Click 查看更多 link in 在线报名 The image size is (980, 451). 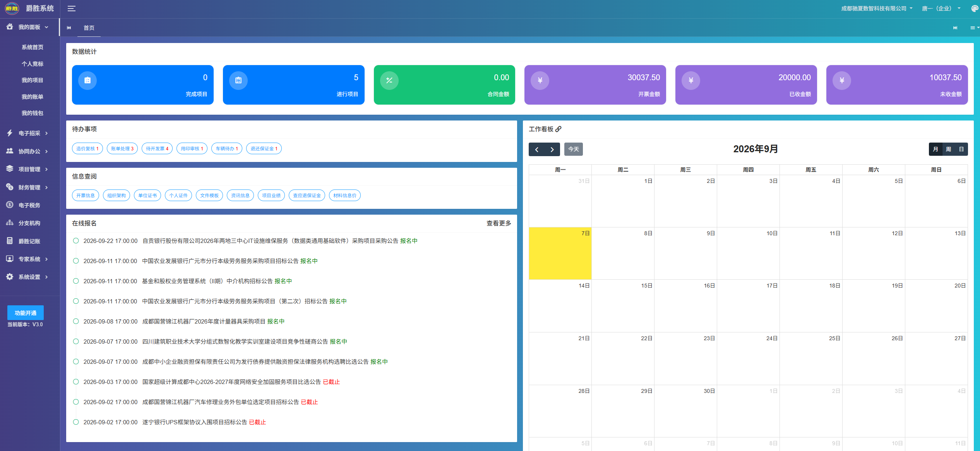tap(499, 223)
